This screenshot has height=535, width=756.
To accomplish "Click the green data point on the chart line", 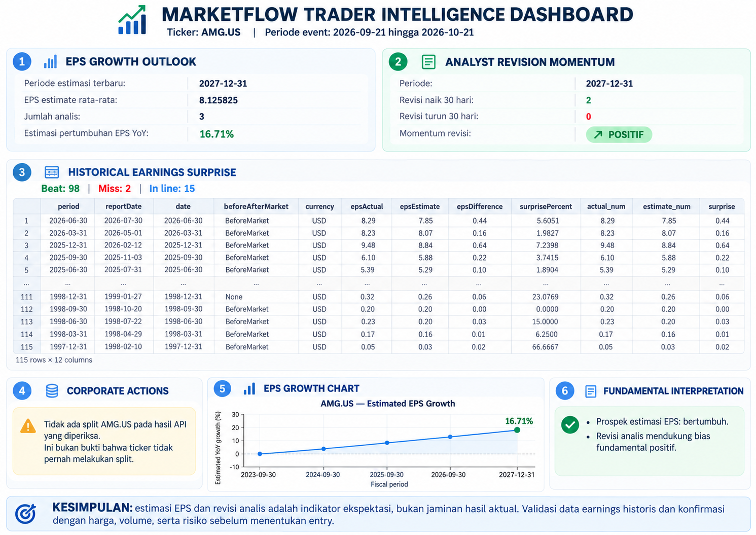I will tap(517, 430).
